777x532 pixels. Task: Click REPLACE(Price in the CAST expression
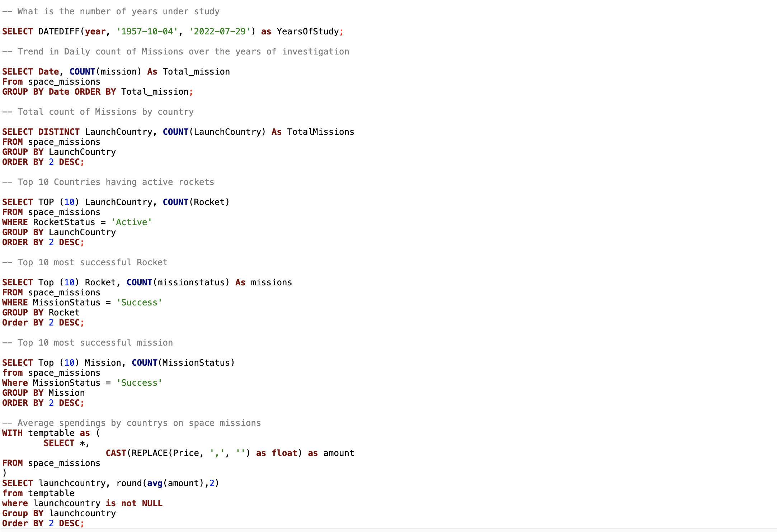click(x=165, y=453)
